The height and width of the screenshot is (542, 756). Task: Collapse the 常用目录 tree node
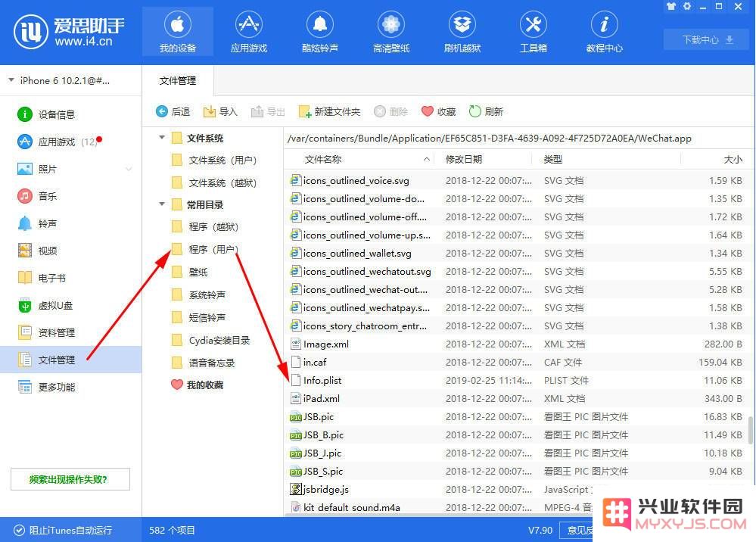point(162,204)
